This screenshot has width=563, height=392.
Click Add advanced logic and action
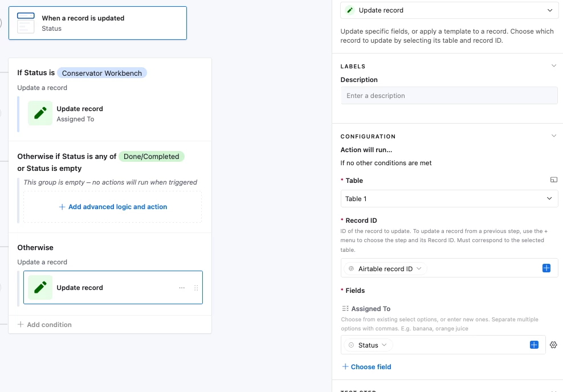coord(113,207)
